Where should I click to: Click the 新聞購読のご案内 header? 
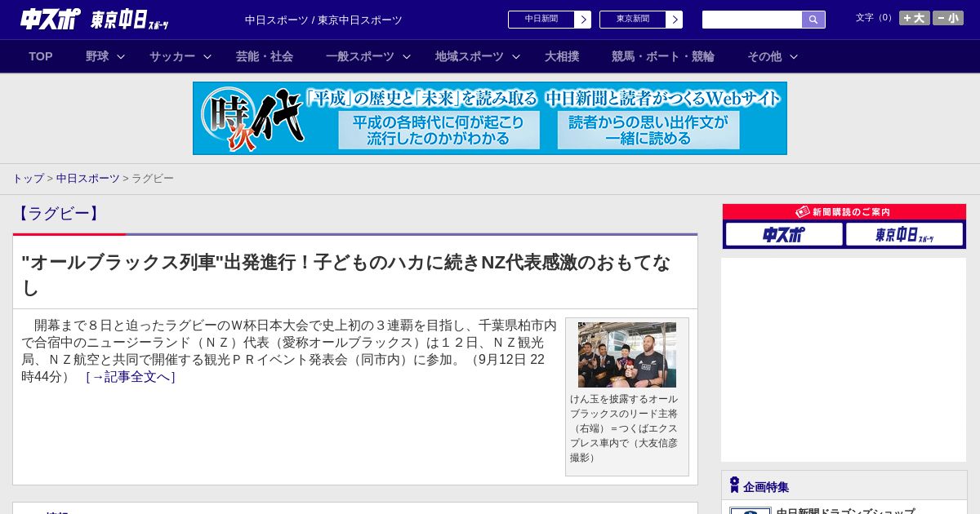tap(844, 212)
